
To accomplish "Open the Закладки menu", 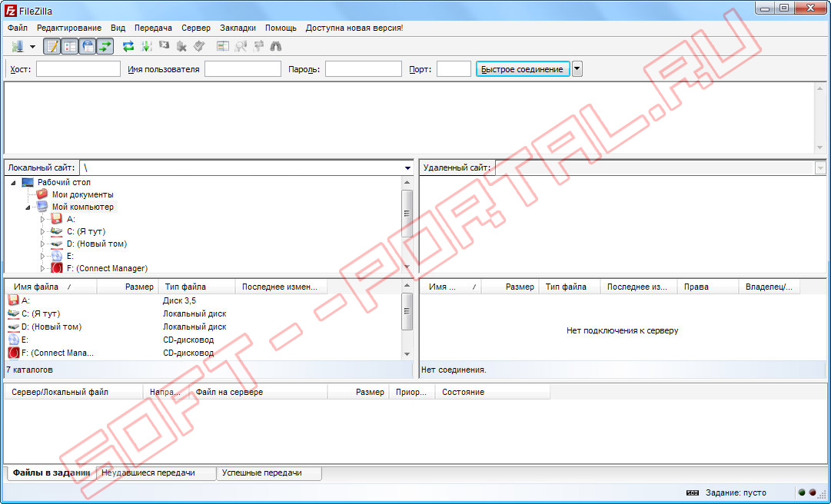I will click(x=238, y=28).
